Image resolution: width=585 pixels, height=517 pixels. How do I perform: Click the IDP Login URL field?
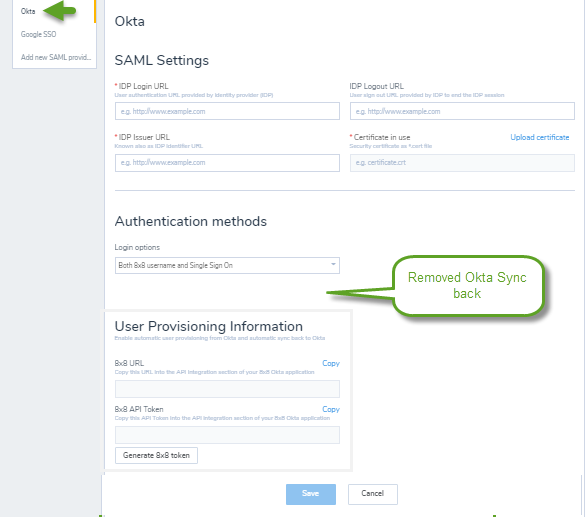point(227,111)
